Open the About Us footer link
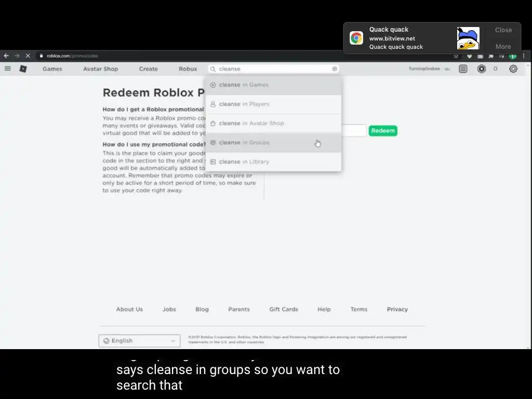Viewport: 532px width, 399px height. click(129, 309)
